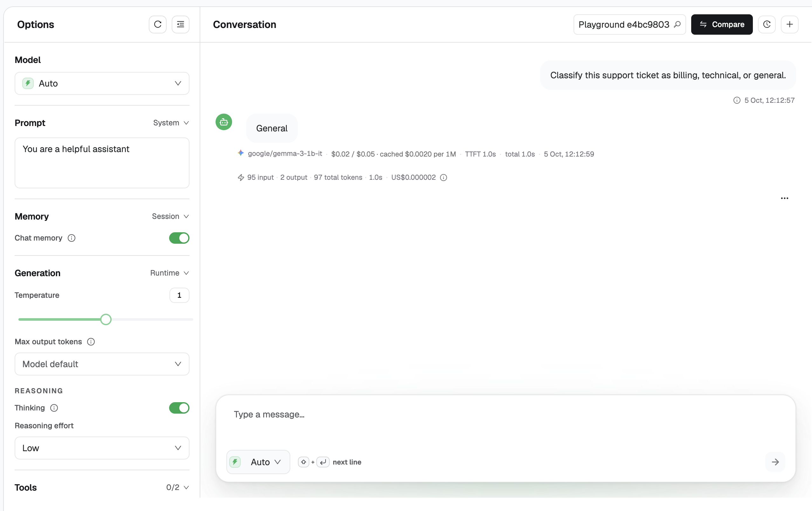Collapse the Options panel list icon
Viewport: 812px width, 511px height.
(x=180, y=24)
